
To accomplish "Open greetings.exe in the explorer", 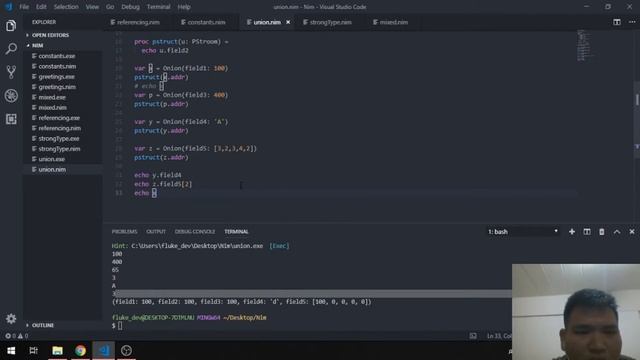I will 56,77.
